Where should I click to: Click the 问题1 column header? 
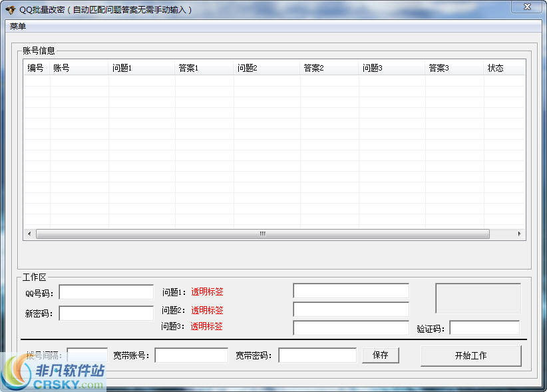[142, 68]
